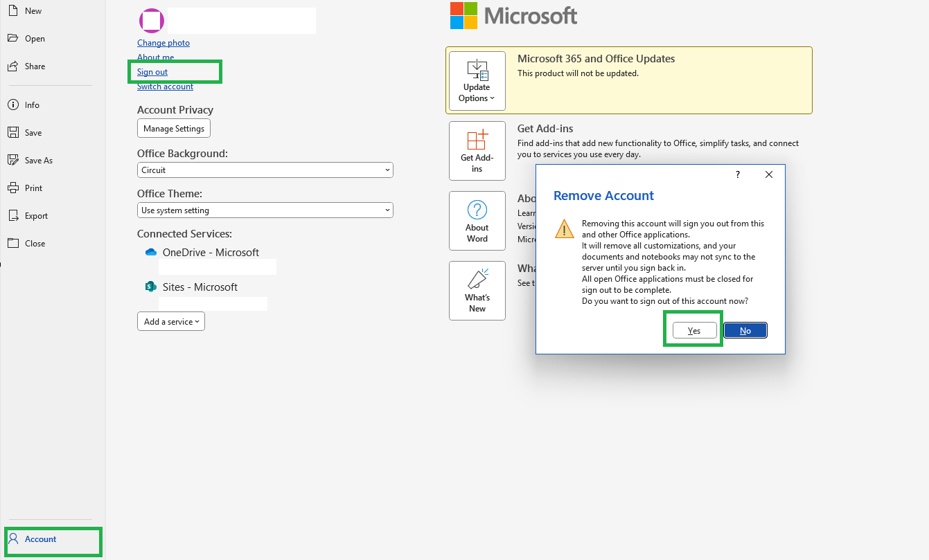Click the Switch account link
The width and height of the screenshot is (929, 560).
(x=165, y=87)
